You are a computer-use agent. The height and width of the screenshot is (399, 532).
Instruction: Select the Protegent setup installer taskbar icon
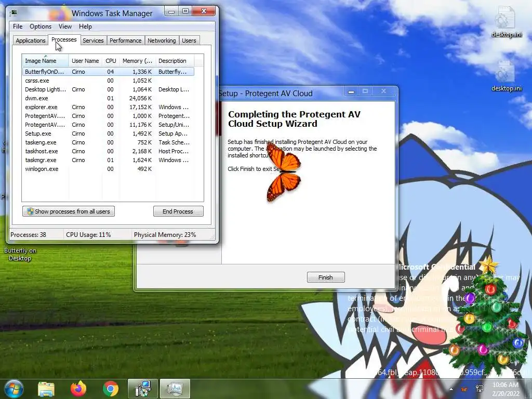pos(142,389)
